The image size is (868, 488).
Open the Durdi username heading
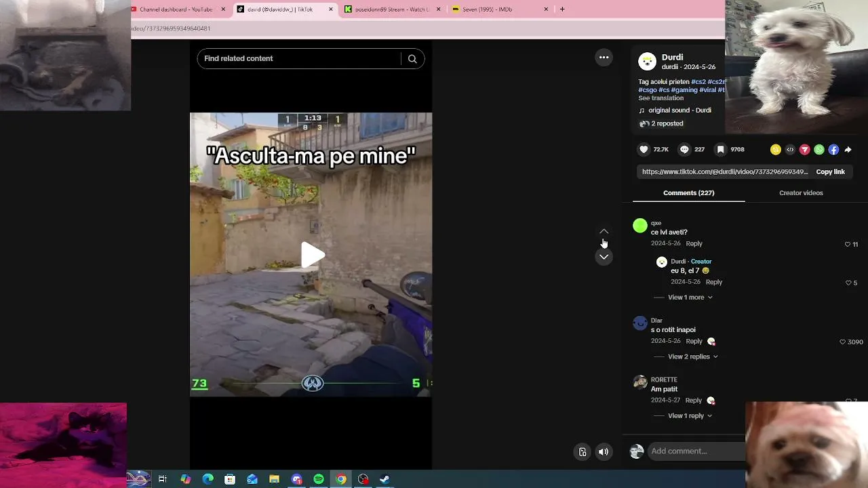pyautogui.click(x=672, y=58)
